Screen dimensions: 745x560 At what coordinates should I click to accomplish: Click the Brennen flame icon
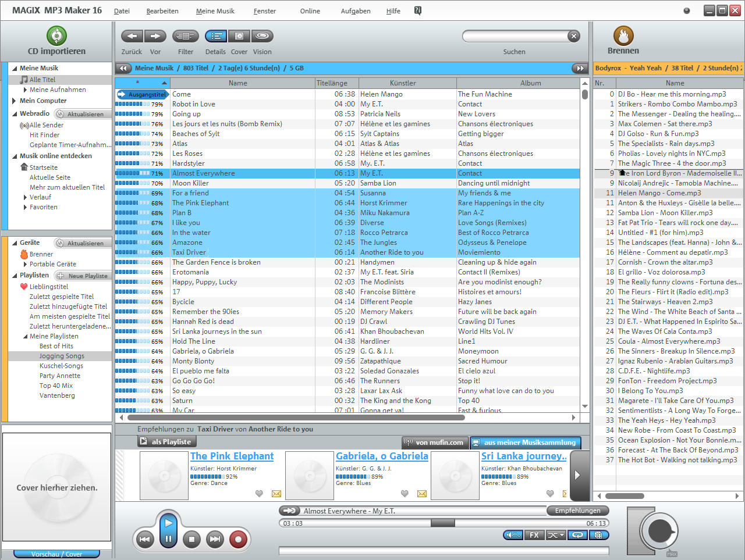coord(623,35)
